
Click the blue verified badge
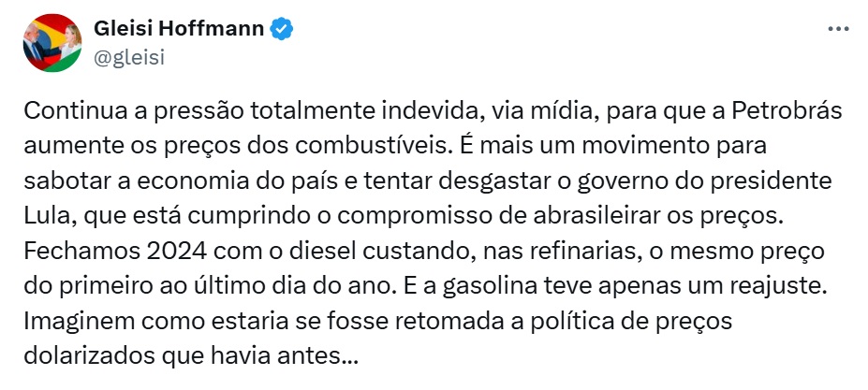coord(283,30)
